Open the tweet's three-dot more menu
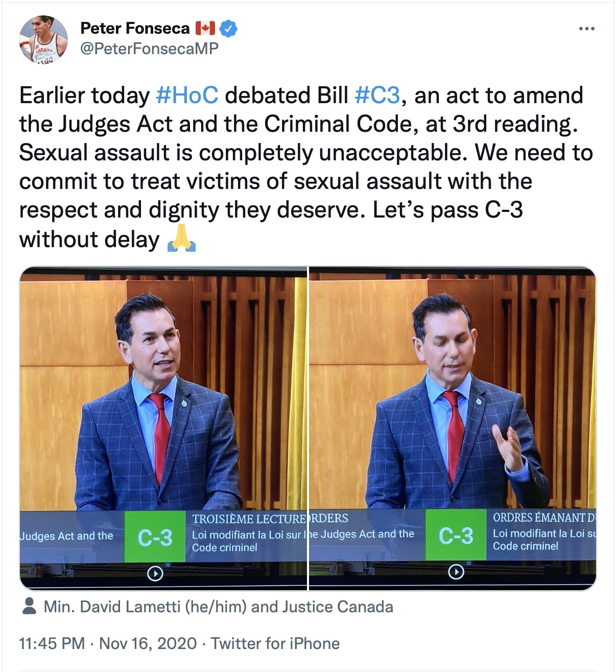This screenshot has height=672, width=616. 586,29
